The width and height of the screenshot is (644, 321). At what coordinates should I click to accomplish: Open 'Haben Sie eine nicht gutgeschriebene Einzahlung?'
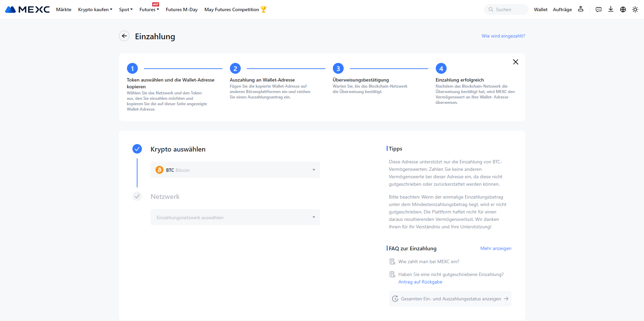[451, 274]
